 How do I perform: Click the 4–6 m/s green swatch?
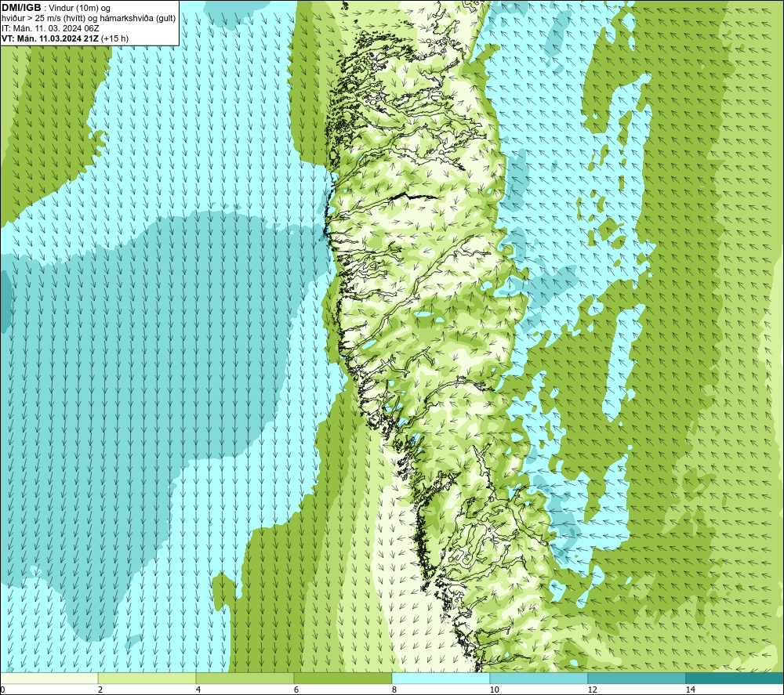pos(245,679)
